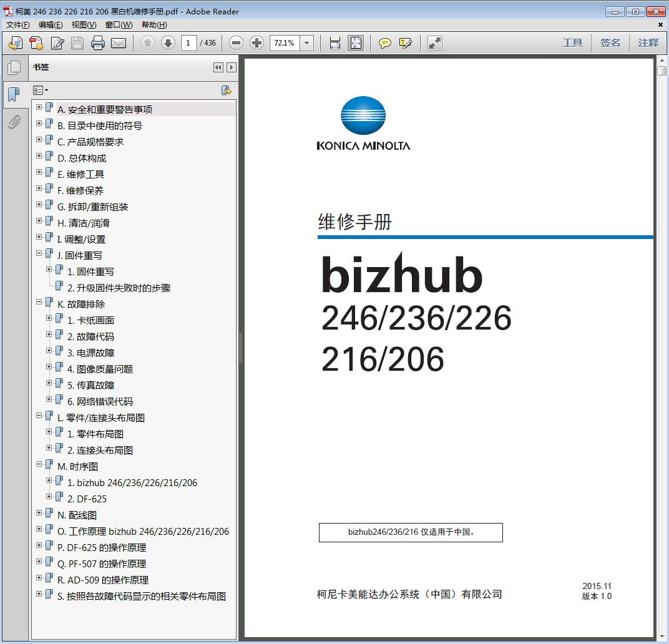Click the scrollbar up arrow

pyautogui.click(x=662, y=61)
